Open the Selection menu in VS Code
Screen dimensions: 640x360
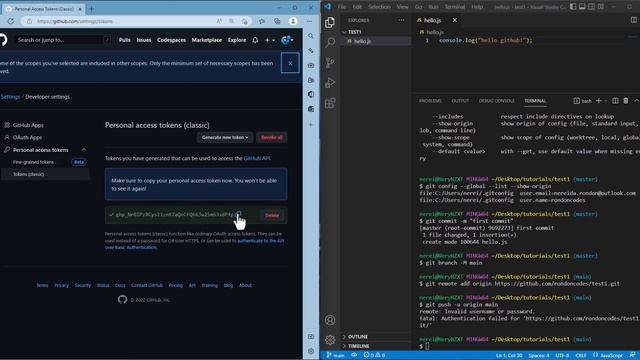(x=379, y=7)
